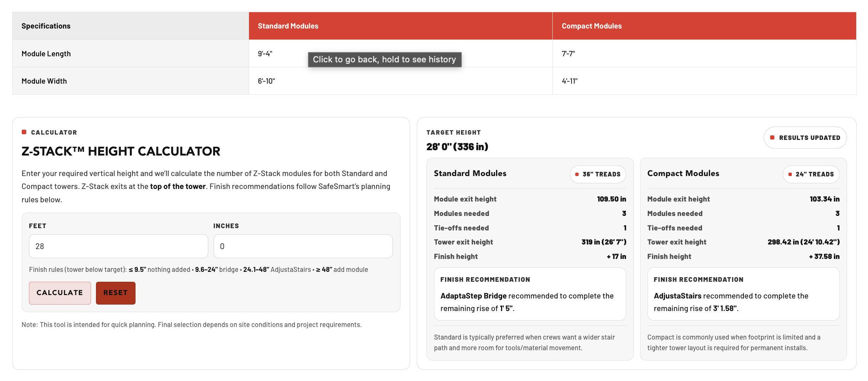Click the 7'-7" compact length cell
868x381 pixels.
point(704,54)
